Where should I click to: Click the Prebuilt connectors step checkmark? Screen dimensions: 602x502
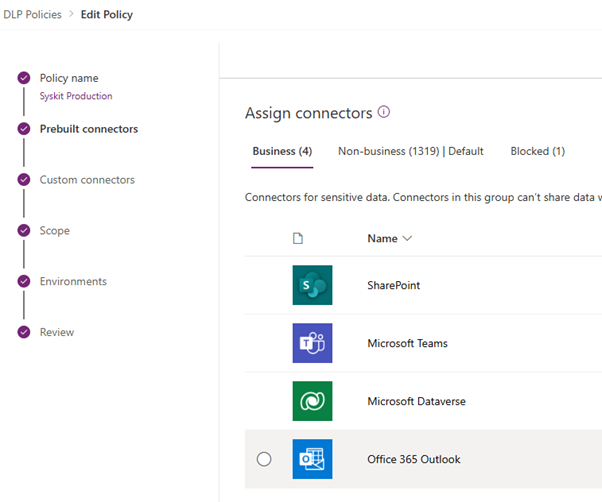point(24,129)
